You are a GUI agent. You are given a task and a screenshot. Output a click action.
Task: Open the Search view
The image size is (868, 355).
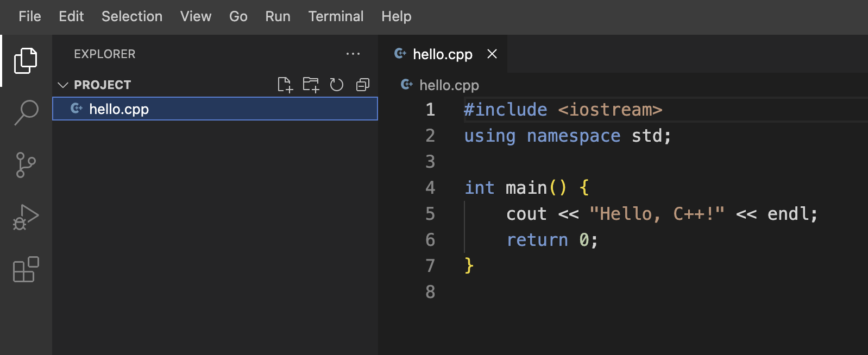[x=26, y=112]
